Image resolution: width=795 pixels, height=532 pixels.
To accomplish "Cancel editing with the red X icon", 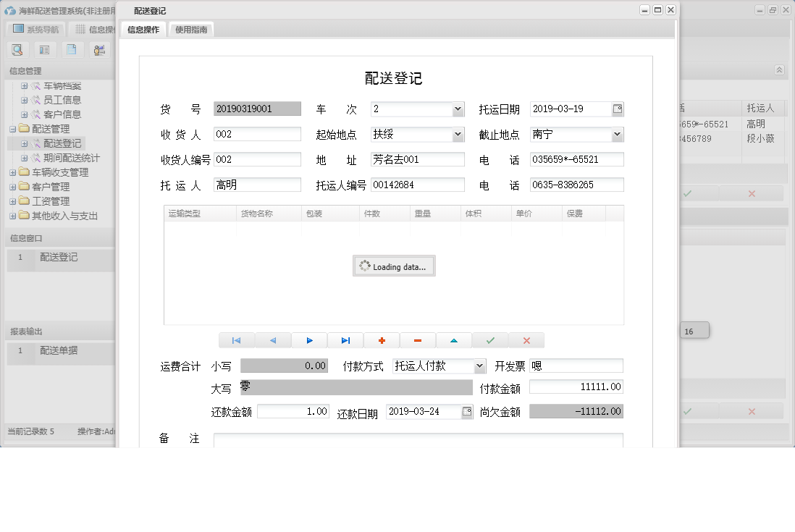I will [x=526, y=340].
